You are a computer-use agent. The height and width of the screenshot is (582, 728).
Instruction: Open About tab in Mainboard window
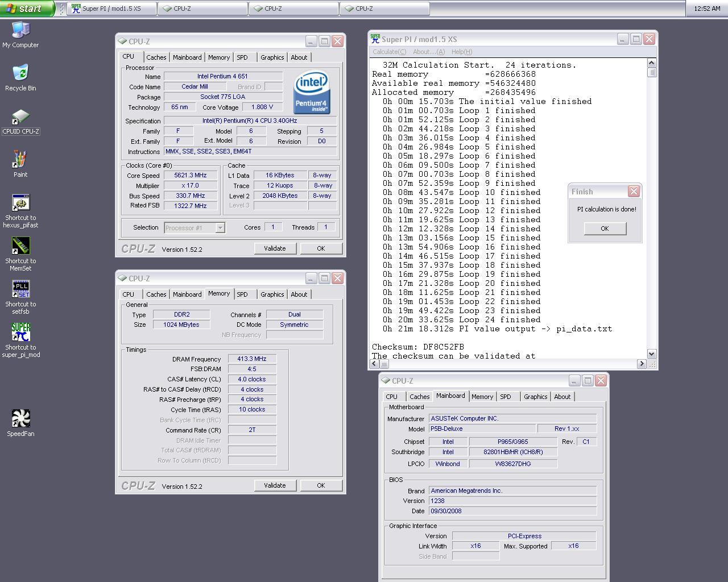[562, 397]
